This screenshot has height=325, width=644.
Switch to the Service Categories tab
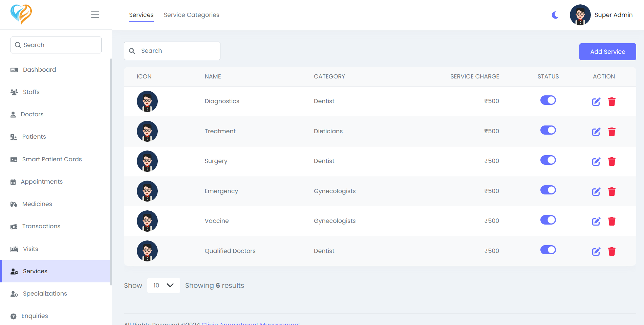click(x=191, y=15)
